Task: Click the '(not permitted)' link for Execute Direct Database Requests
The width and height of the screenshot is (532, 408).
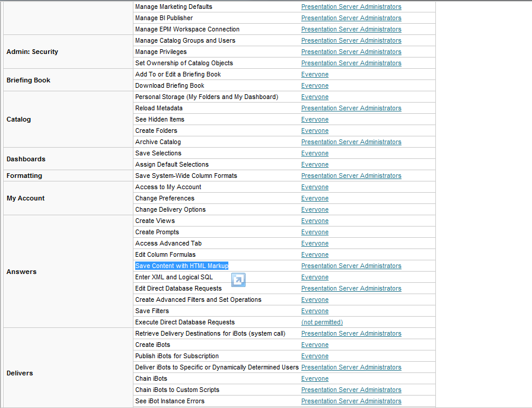Action: click(321, 322)
